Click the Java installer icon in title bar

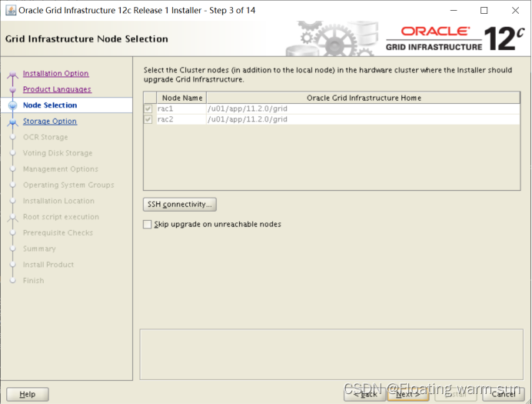(x=11, y=11)
